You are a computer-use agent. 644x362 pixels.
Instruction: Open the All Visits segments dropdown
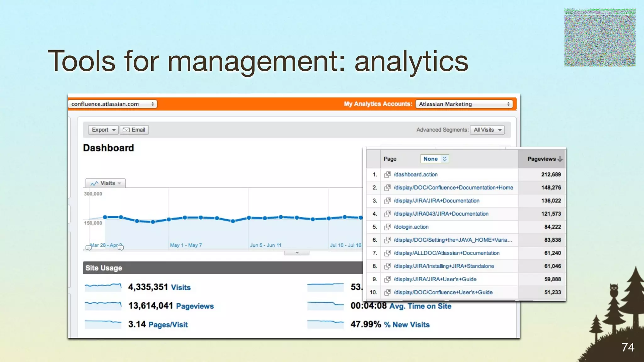coord(487,130)
